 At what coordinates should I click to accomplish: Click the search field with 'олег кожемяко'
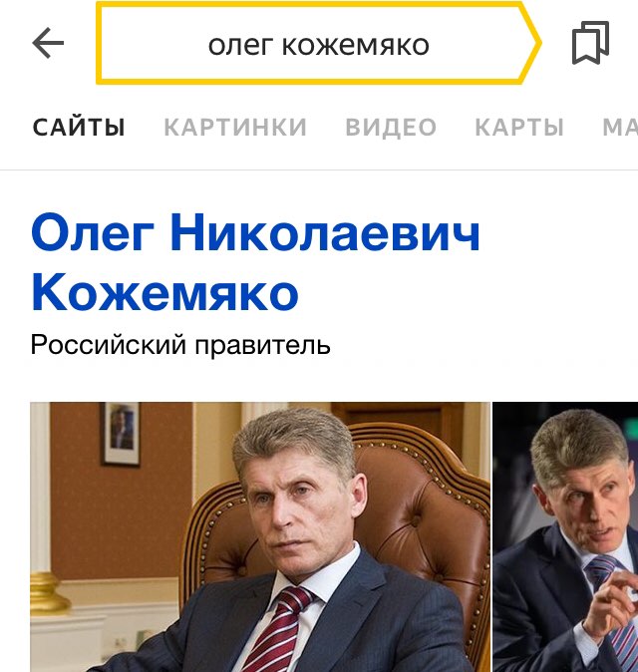click(x=318, y=43)
